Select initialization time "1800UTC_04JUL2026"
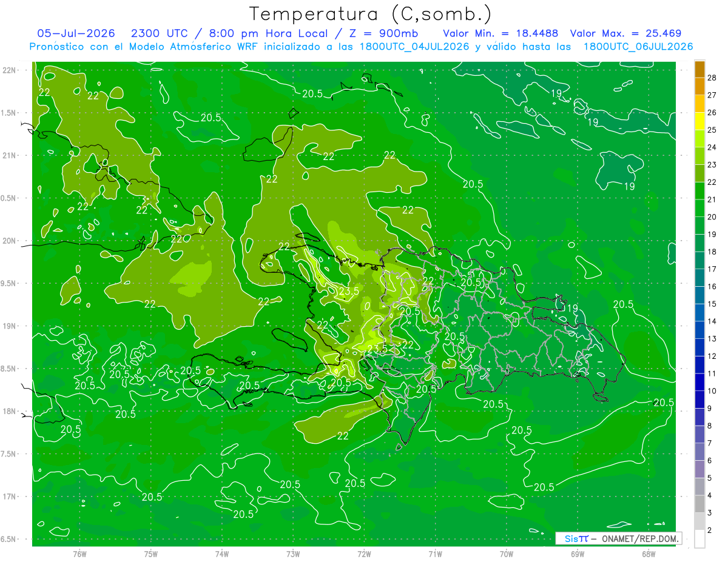 [415, 47]
